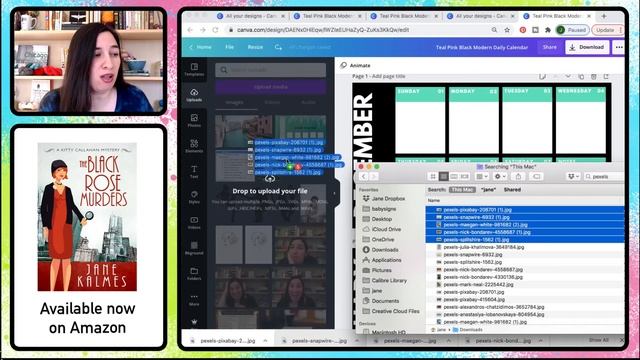This screenshot has width=640, height=360.
Task: Open the Dropbox dropdown in Finder toolbar
Action: tap(573, 176)
